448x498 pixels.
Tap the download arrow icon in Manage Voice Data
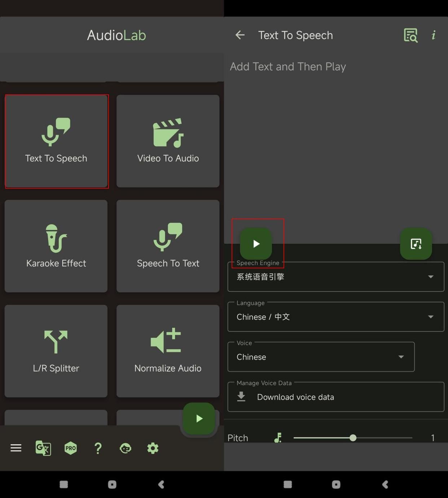[241, 397]
